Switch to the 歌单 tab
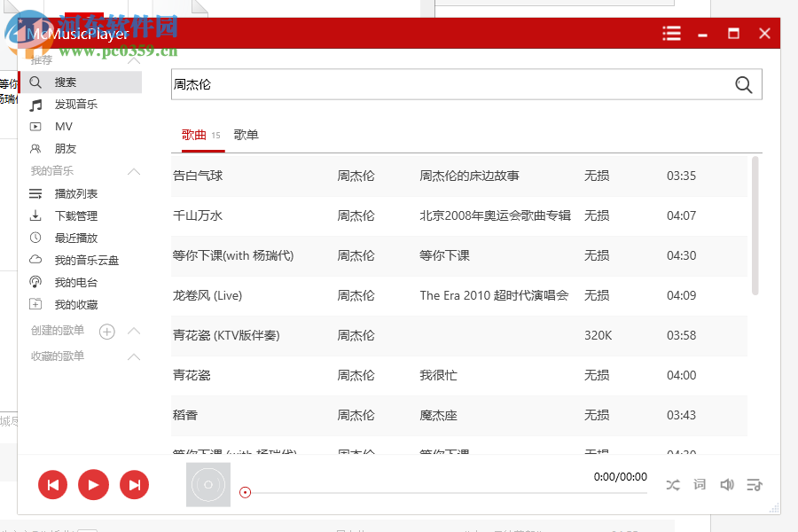The height and width of the screenshot is (532, 798). click(246, 135)
